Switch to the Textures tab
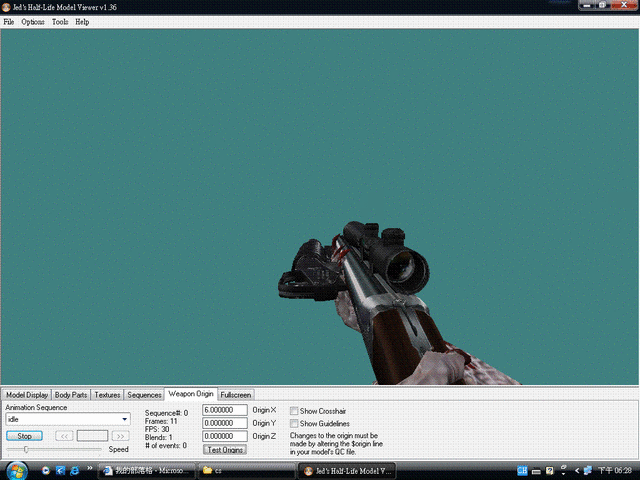 [x=107, y=395]
